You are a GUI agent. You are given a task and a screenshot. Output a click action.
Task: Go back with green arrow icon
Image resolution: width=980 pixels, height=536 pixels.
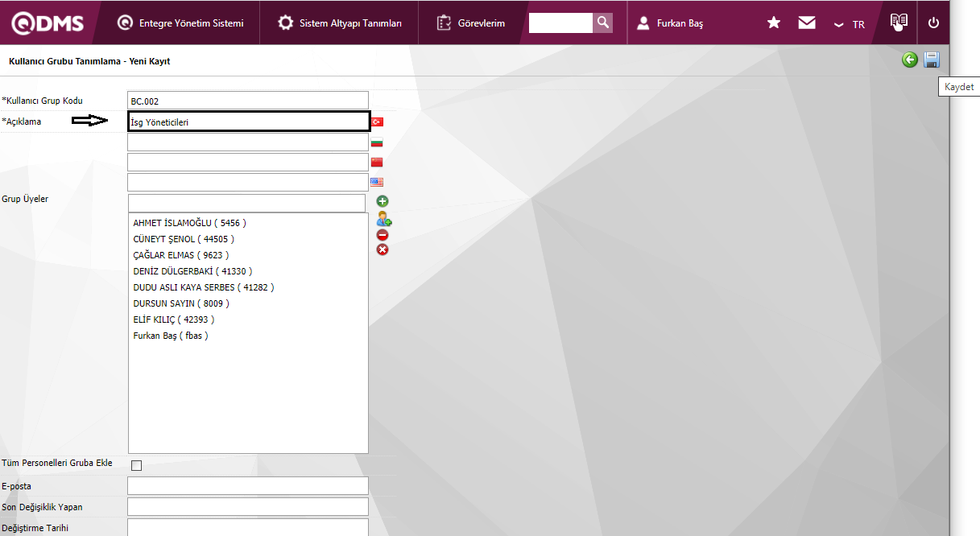pos(910,60)
